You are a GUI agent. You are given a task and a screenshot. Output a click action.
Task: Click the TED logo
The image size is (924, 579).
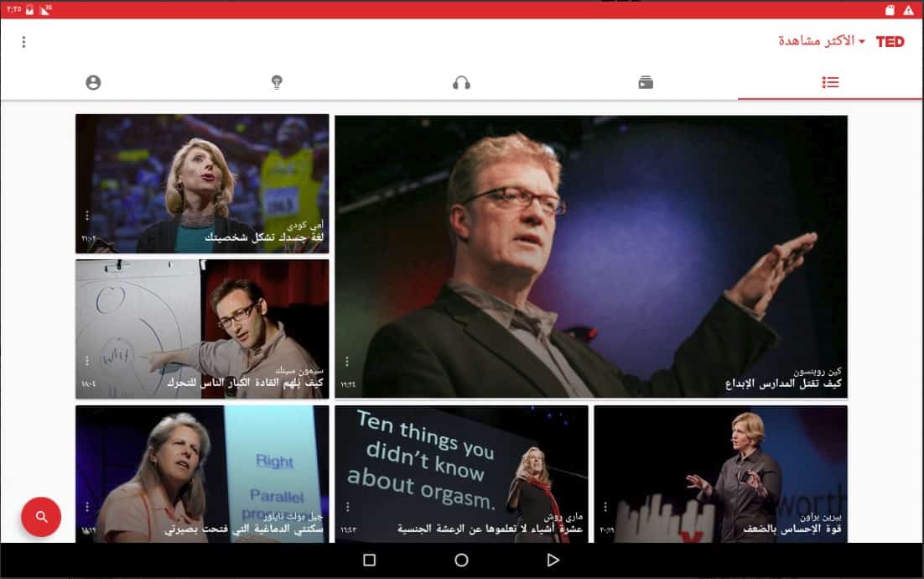tap(890, 41)
